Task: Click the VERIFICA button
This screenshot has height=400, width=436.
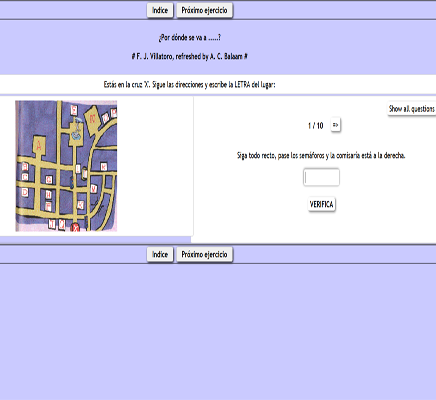Action: [322, 204]
